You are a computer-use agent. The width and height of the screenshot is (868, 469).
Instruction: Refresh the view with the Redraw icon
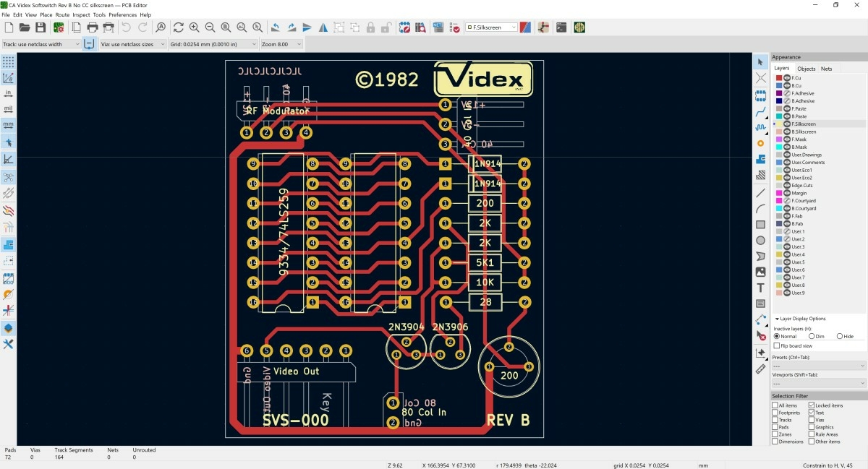(x=178, y=27)
